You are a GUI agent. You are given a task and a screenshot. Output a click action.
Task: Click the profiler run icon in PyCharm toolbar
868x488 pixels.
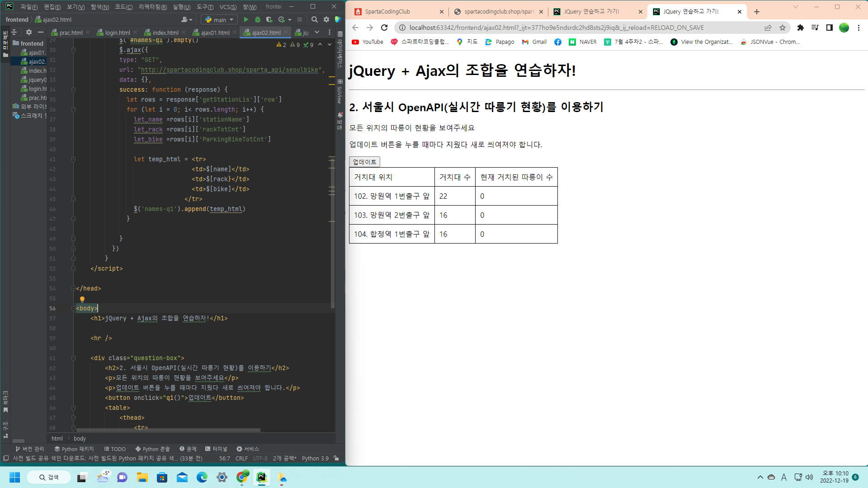[x=282, y=19]
